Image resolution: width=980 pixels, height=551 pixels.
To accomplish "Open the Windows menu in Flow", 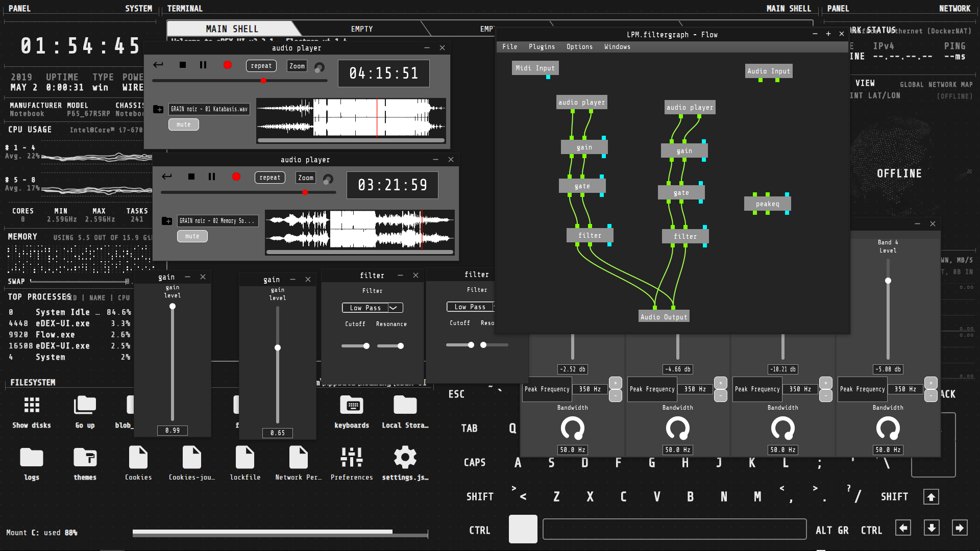I will [x=617, y=46].
